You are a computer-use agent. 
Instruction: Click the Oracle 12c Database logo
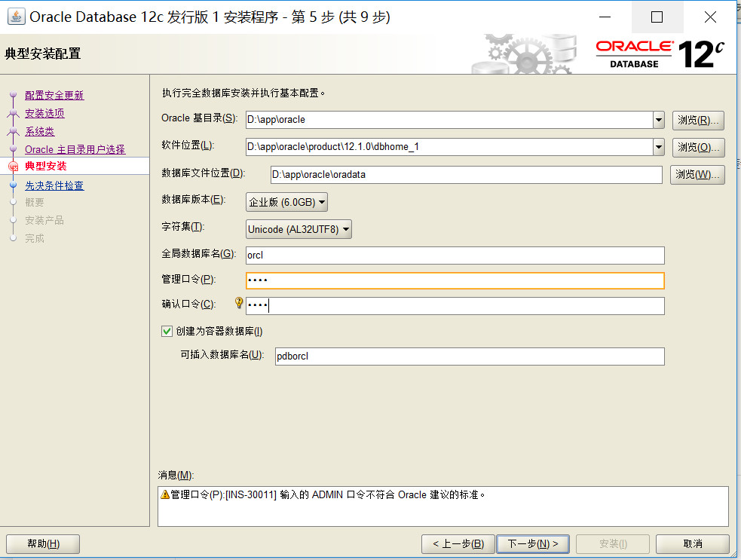point(660,54)
